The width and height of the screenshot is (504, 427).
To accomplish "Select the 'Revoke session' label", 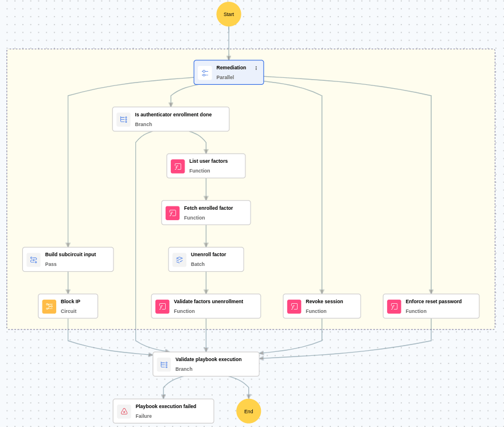I will 325,301.
